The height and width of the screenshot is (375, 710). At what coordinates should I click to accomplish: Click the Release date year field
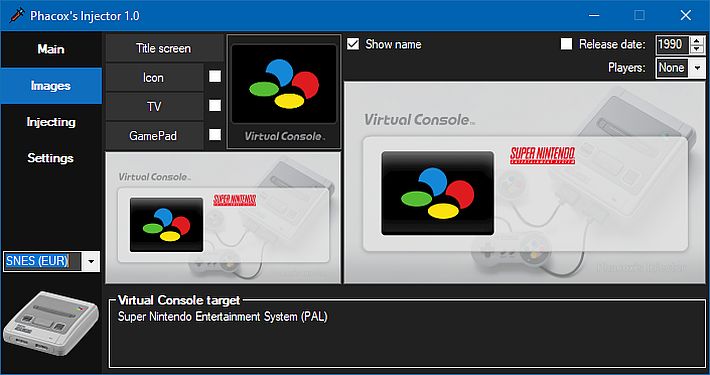tap(672, 44)
